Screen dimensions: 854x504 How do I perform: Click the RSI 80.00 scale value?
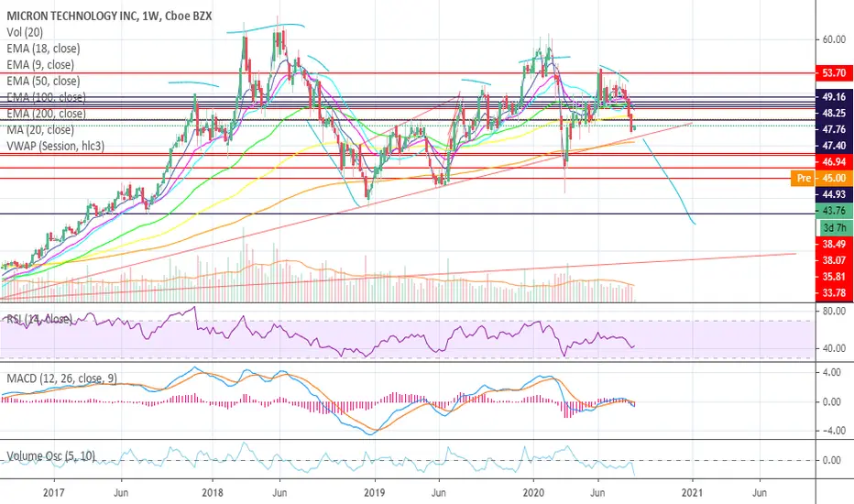(x=834, y=312)
